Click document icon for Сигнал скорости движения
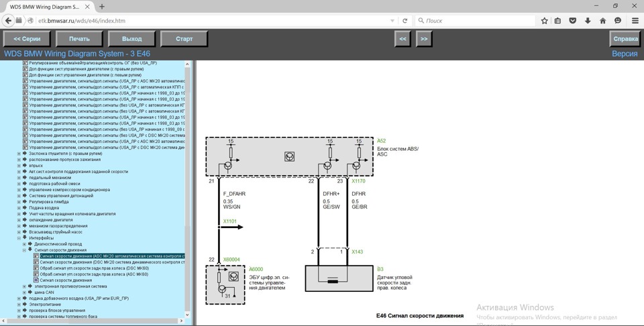The height and width of the screenshot is (326, 644). (36, 280)
